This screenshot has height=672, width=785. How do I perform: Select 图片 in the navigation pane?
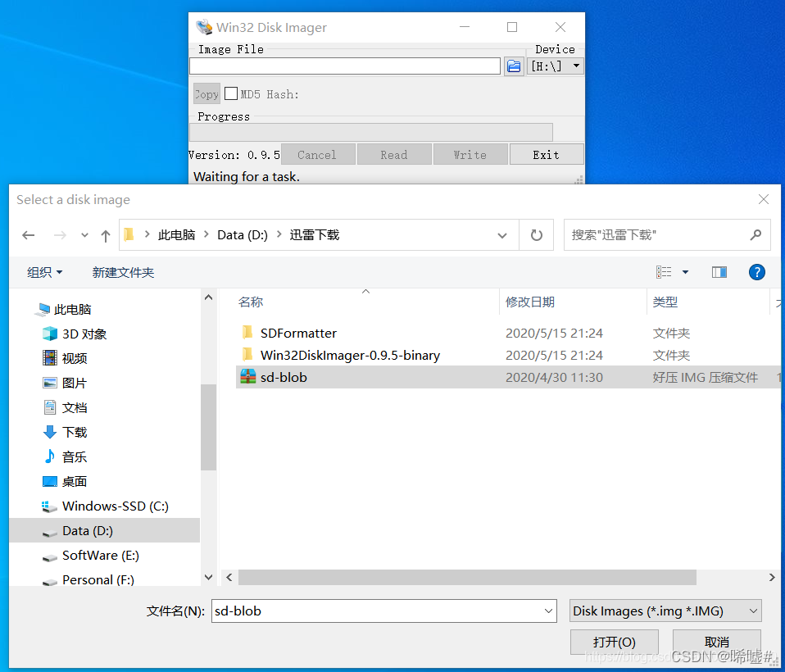click(74, 383)
